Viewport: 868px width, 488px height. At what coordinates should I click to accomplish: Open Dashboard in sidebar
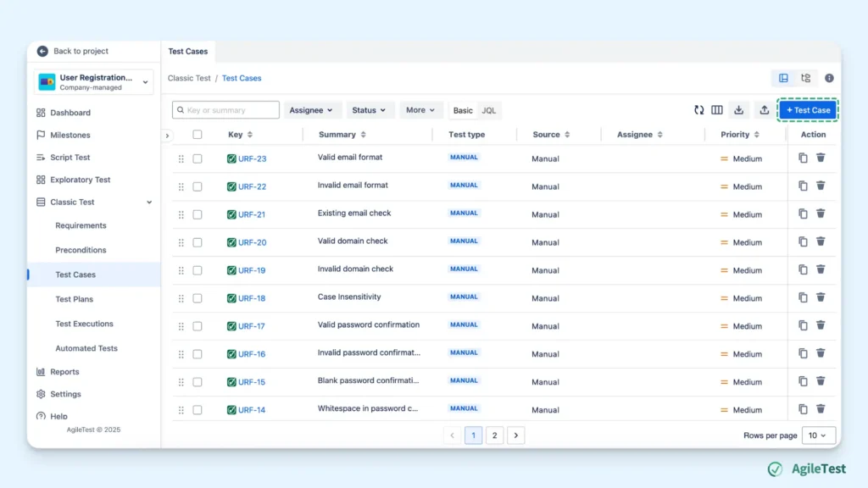pyautogui.click(x=70, y=113)
